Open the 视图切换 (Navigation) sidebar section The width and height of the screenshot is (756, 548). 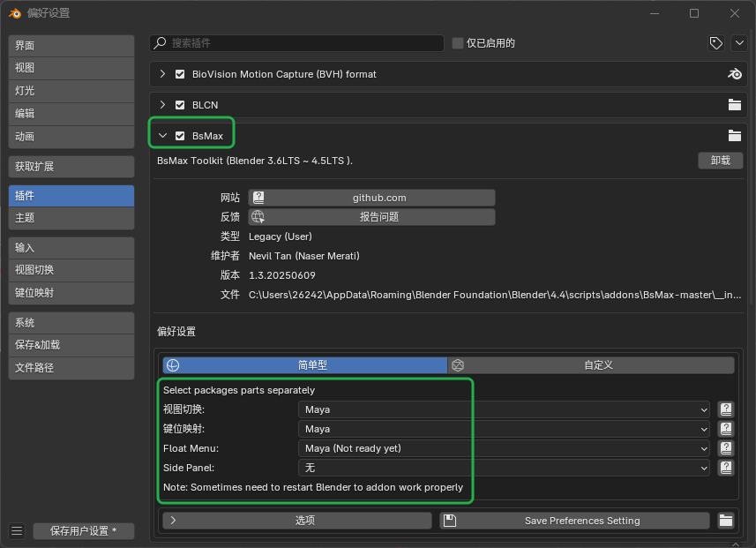[x=71, y=270]
